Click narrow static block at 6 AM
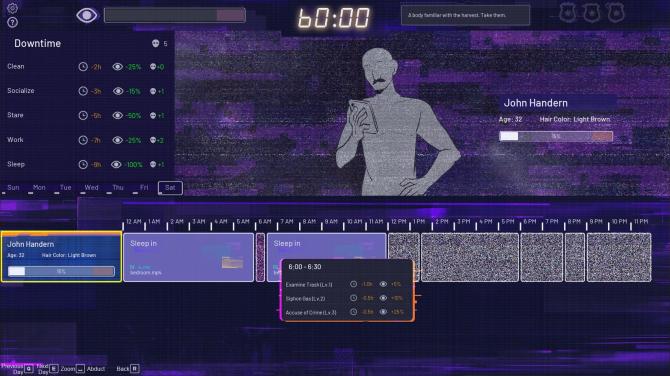Screen dimensions: 670x376 pos(260,257)
